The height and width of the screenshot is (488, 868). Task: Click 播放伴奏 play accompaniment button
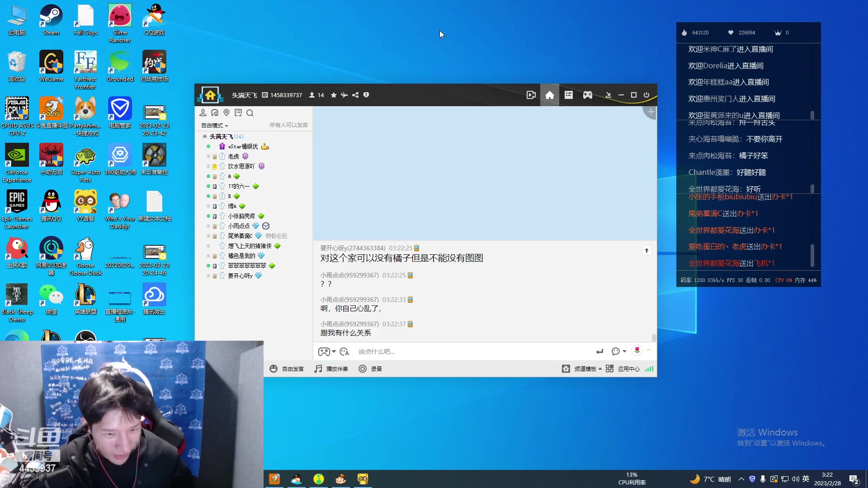pyautogui.click(x=331, y=369)
